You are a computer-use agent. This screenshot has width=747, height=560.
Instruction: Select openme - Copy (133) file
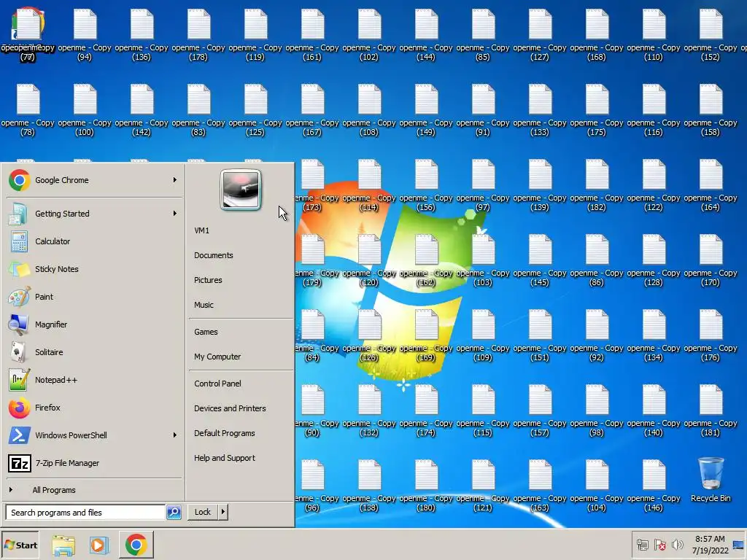click(539, 111)
